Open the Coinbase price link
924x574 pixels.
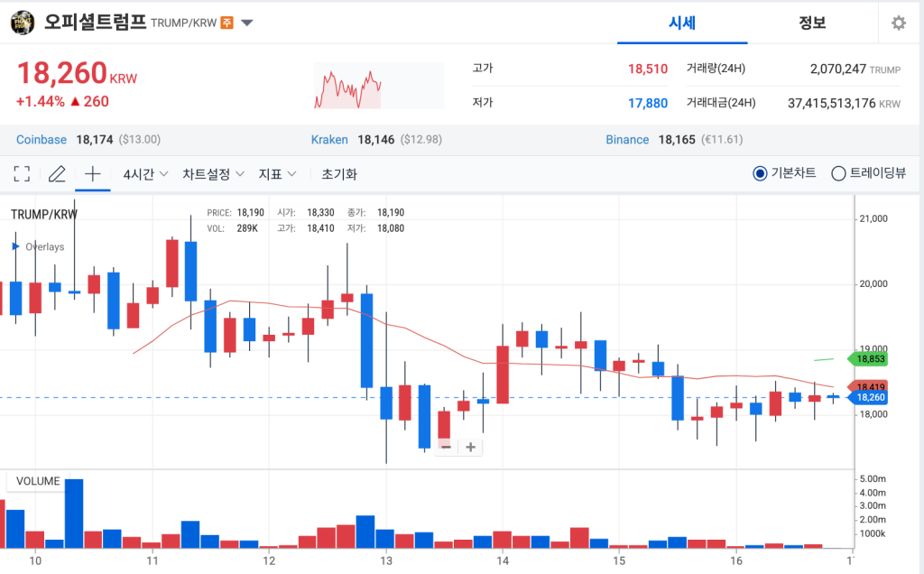click(x=42, y=140)
